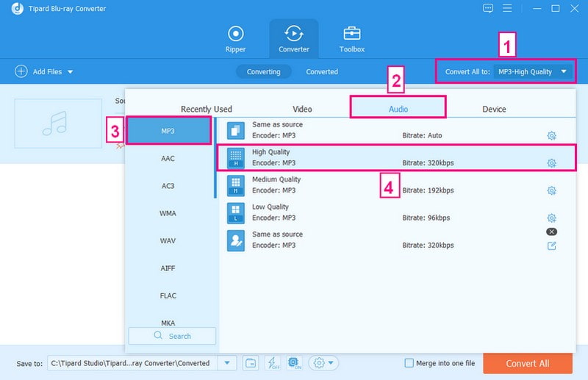Open settings gear for Medium Quality preset

click(551, 190)
